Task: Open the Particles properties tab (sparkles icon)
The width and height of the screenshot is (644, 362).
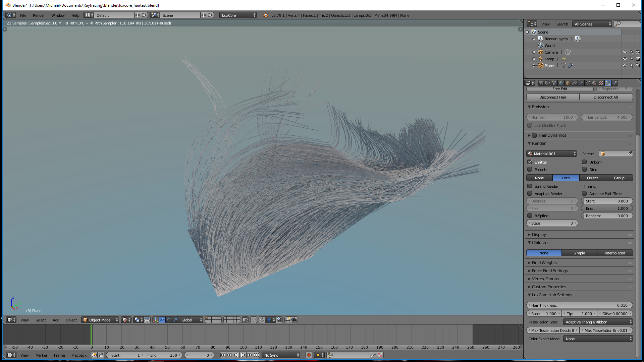Action: 608,83
